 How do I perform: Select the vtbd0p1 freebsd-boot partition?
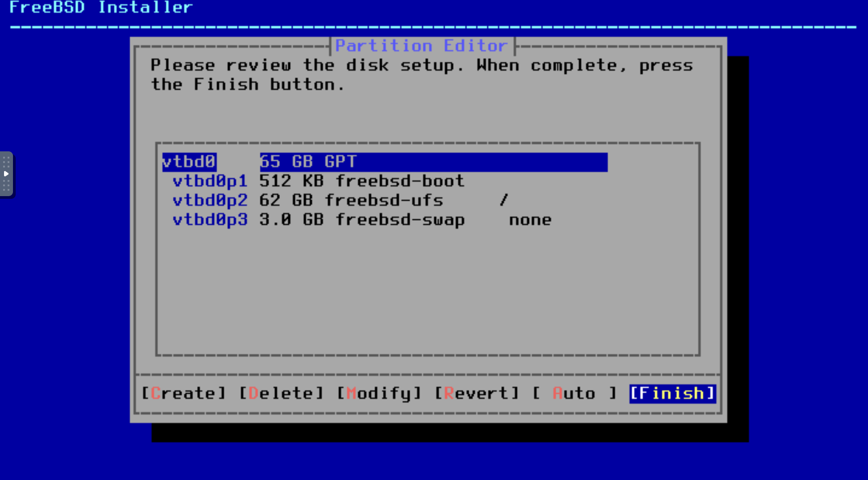pos(318,181)
